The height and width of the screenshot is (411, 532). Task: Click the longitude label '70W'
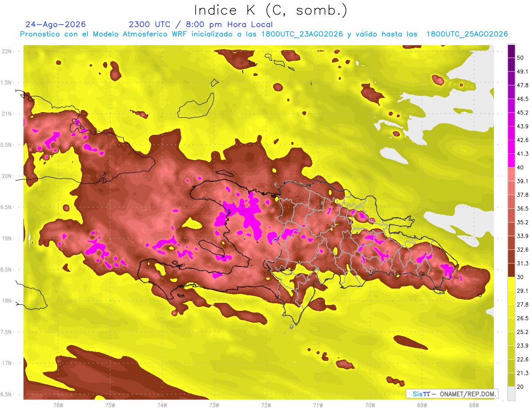tap(370, 405)
